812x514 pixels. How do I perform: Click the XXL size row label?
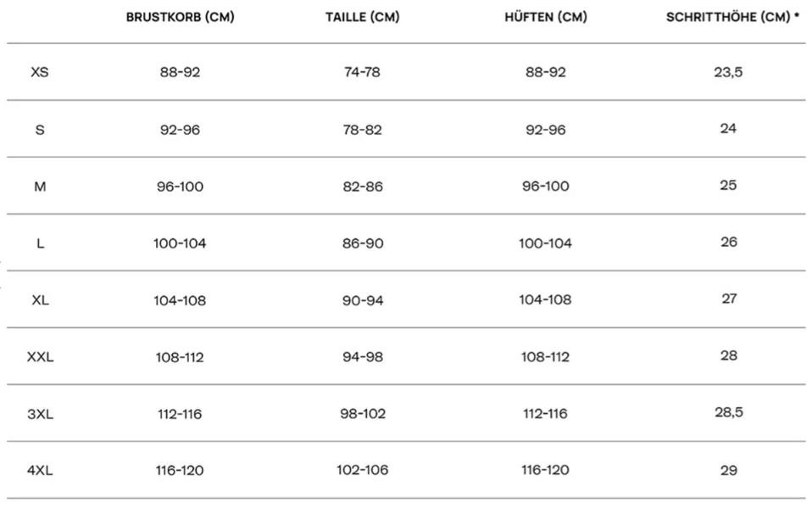click(40, 357)
